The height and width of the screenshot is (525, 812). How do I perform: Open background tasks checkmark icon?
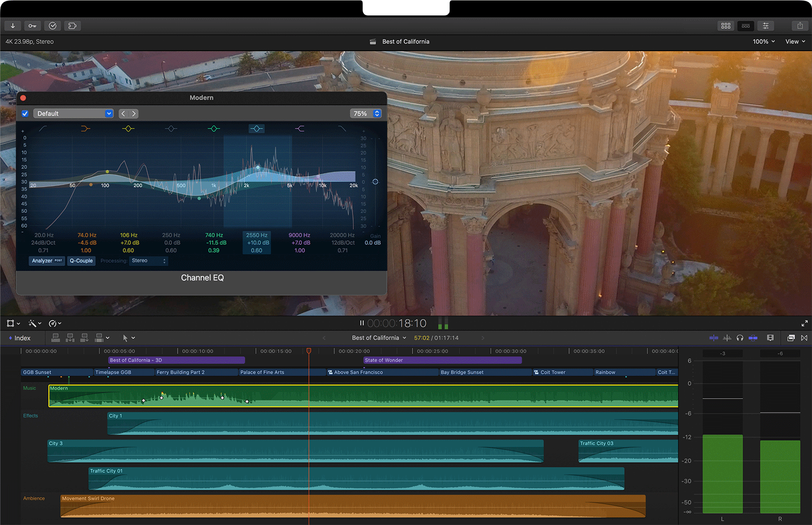click(53, 26)
